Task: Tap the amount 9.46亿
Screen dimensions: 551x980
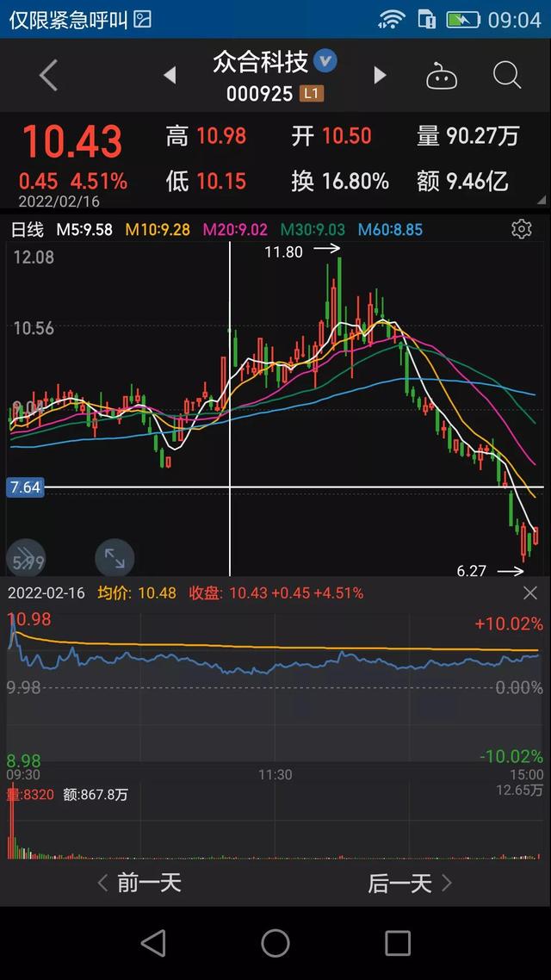Action: [477, 181]
